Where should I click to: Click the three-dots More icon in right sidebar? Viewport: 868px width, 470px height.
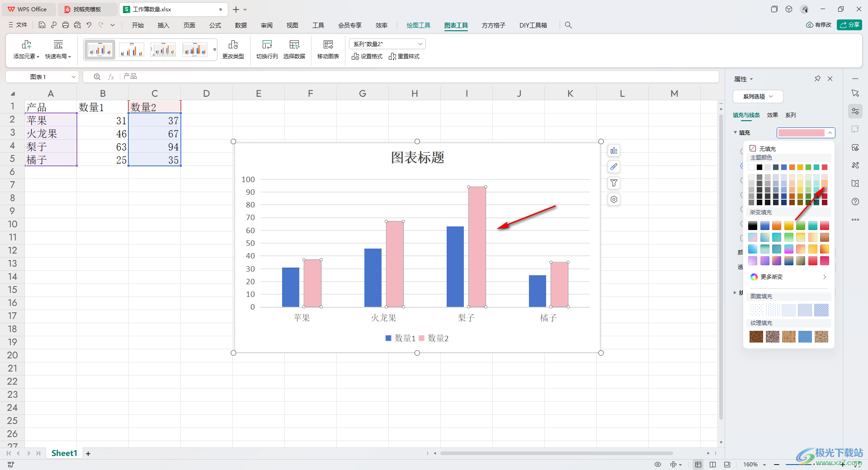point(855,220)
